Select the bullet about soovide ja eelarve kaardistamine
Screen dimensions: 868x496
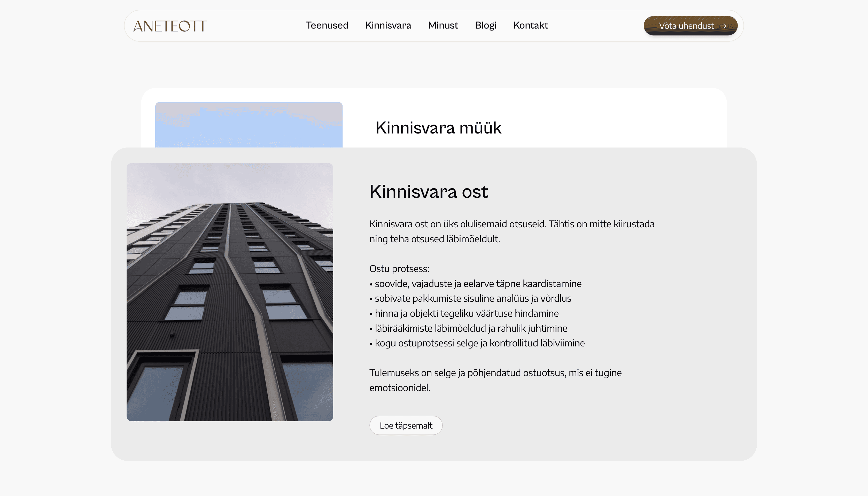coord(476,283)
